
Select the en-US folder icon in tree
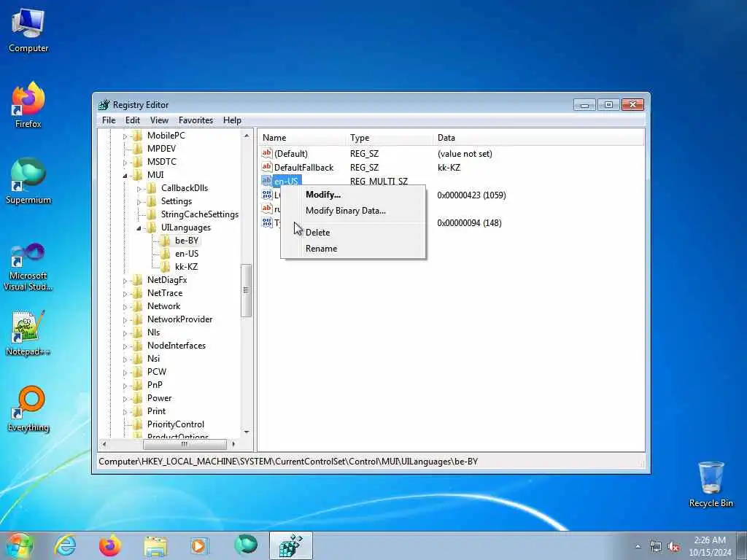tap(165, 254)
